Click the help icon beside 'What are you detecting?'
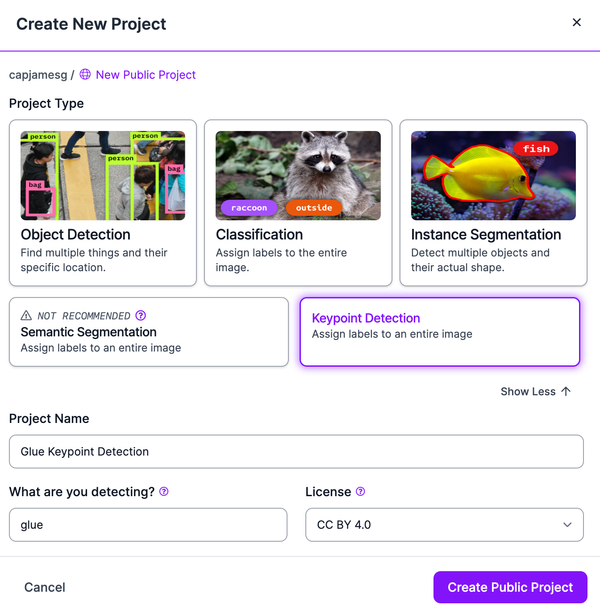Image resolution: width=600 pixels, height=612 pixels. (164, 492)
